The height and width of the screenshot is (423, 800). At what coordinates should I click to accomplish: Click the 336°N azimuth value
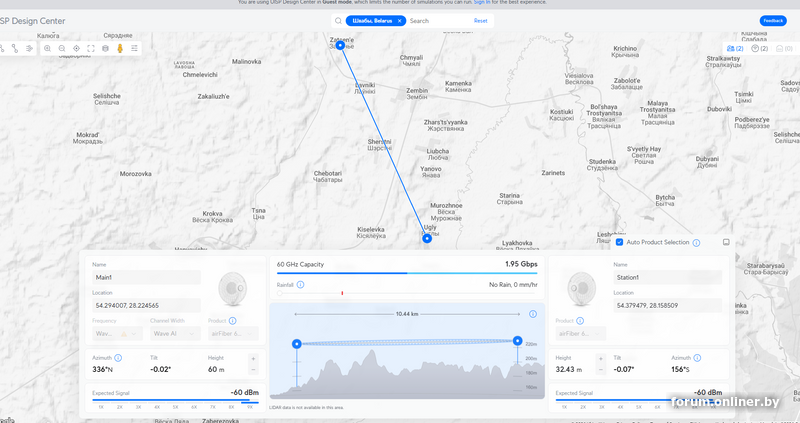(x=102, y=369)
